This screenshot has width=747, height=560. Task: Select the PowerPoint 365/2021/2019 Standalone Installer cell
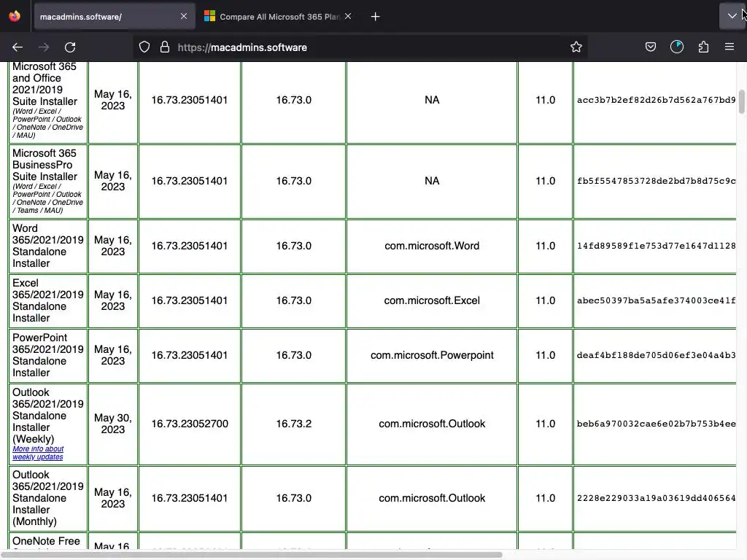[x=48, y=355]
